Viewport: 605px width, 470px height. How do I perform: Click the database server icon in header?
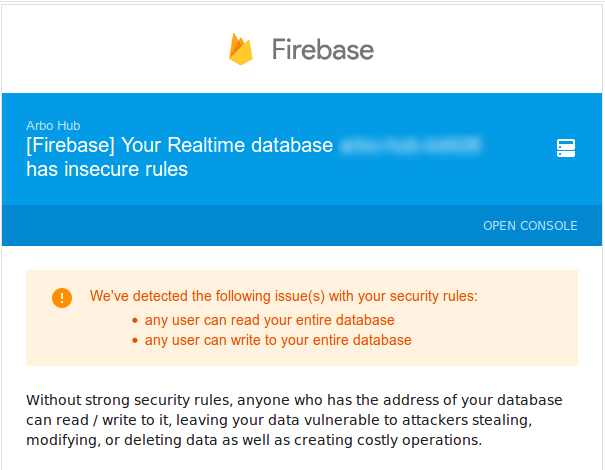[566, 148]
